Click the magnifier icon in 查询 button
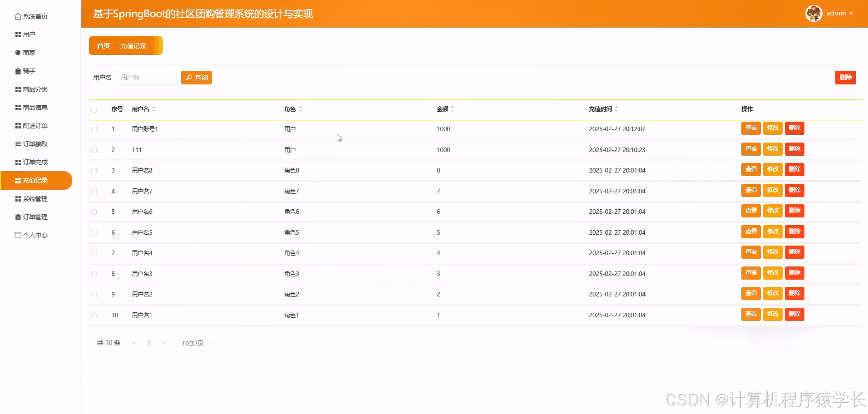Image resolution: width=868 pixels, height=414 pixels. click(189, 78)
